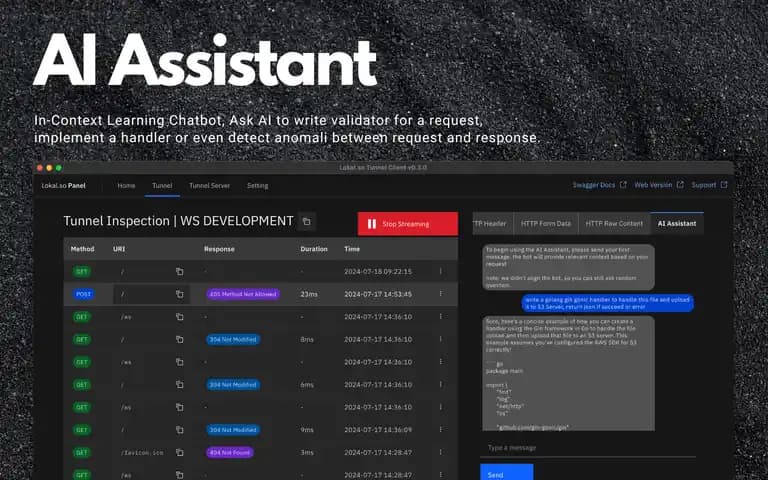Click the 304 Not Modified badge in 6ms row

pos(233,384)
